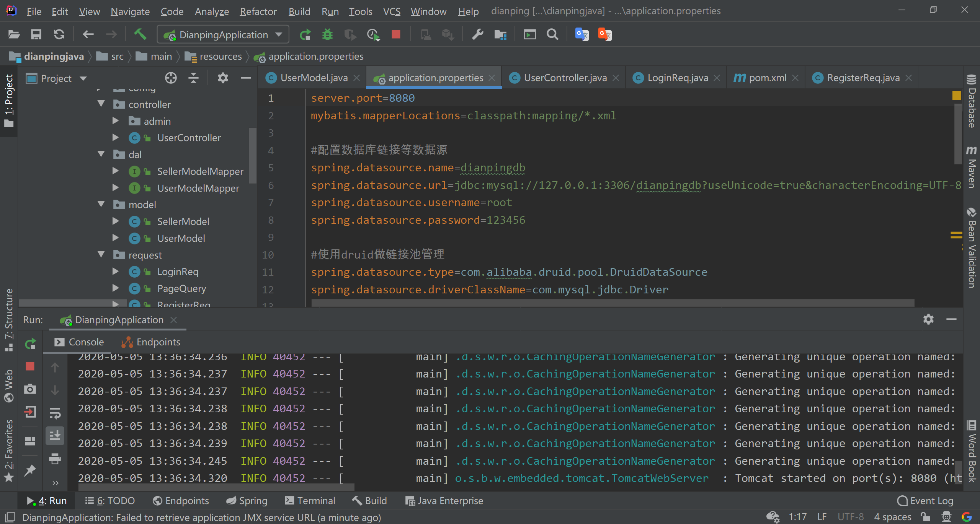Click the Search Everywhere magnifier icon

(x=552, y=35)
